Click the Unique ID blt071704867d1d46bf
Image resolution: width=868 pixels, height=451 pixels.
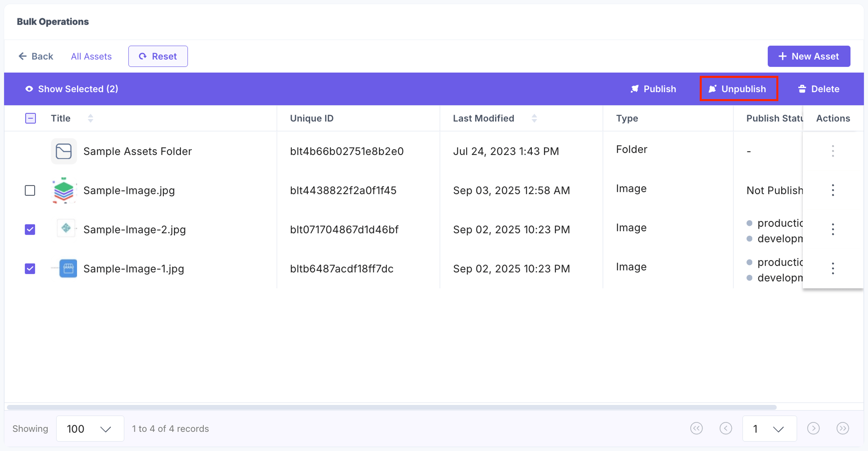point(344,230)
